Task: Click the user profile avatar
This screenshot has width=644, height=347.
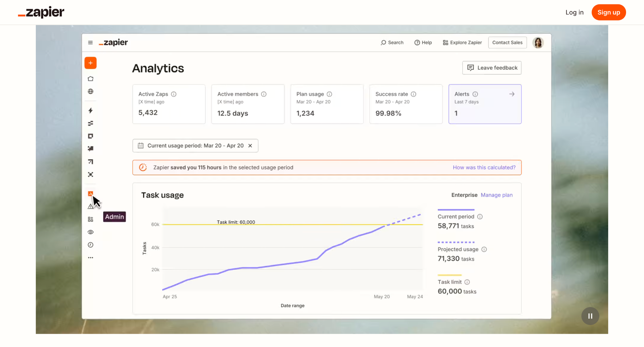Action: (538, 42)
